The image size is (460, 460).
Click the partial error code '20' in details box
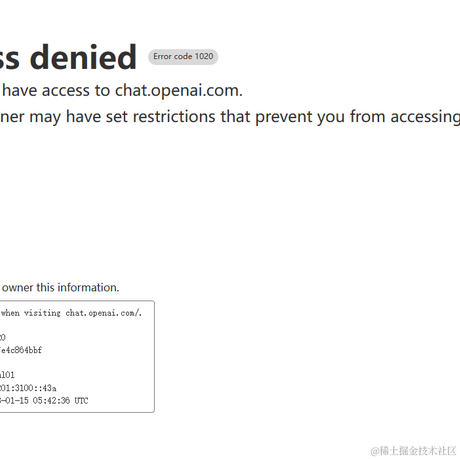pyautogui.click(x=3, y=337)
